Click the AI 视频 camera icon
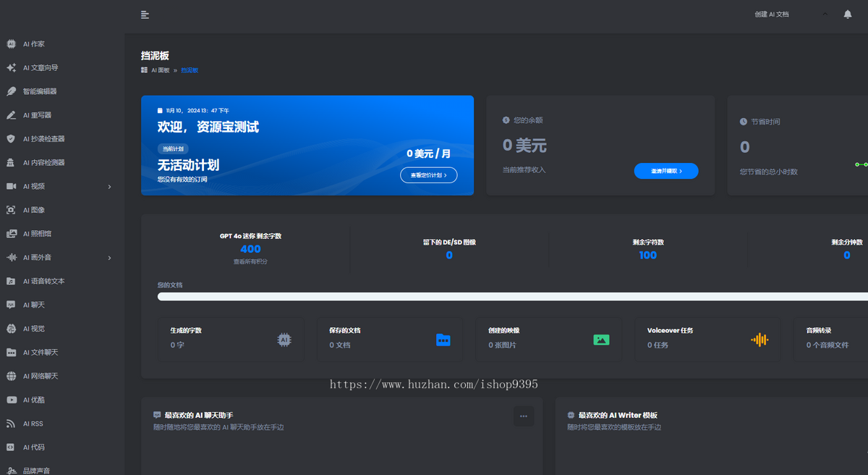The width and height of the screenshot is (868, 475). click(11, 186)
